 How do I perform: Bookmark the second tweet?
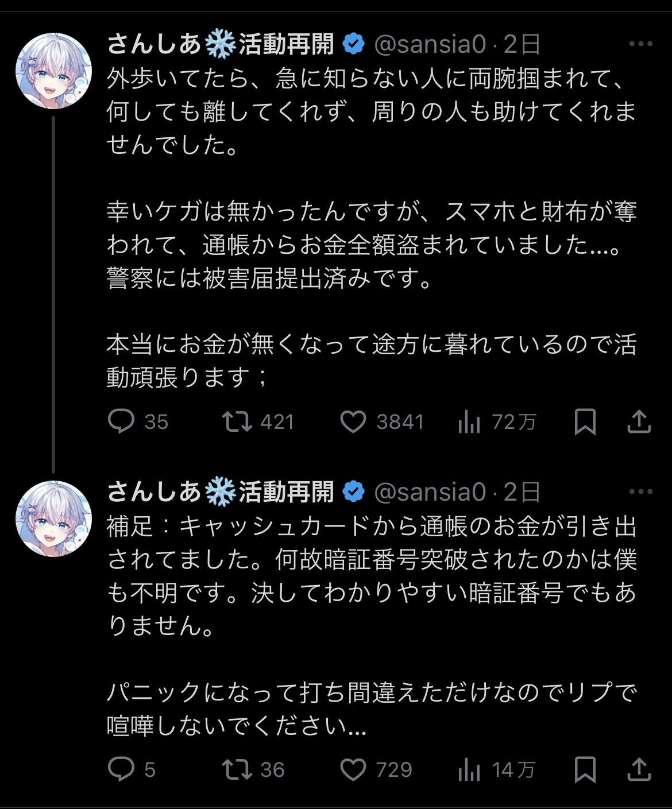coord(585,769)
